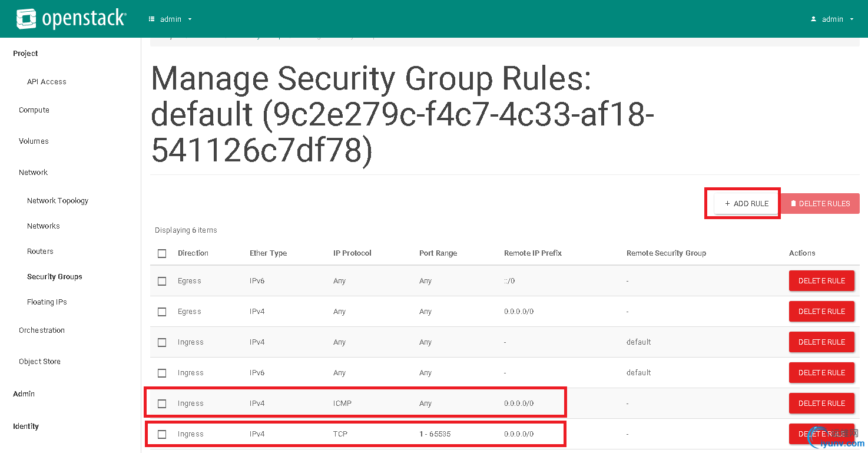Open the Networks page
This screenshot has height=453, width=868.
tap(44, 226)
